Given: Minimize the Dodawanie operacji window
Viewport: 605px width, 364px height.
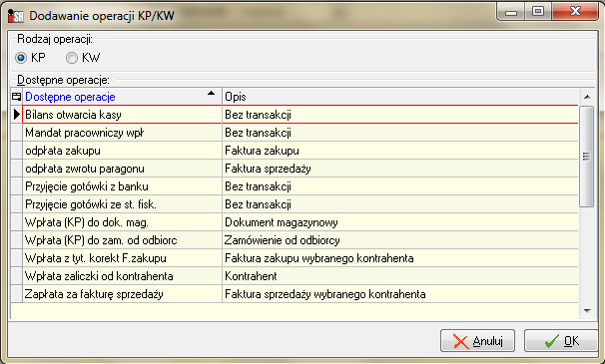Looking at the screenshot, I should (x=511, y=12).
